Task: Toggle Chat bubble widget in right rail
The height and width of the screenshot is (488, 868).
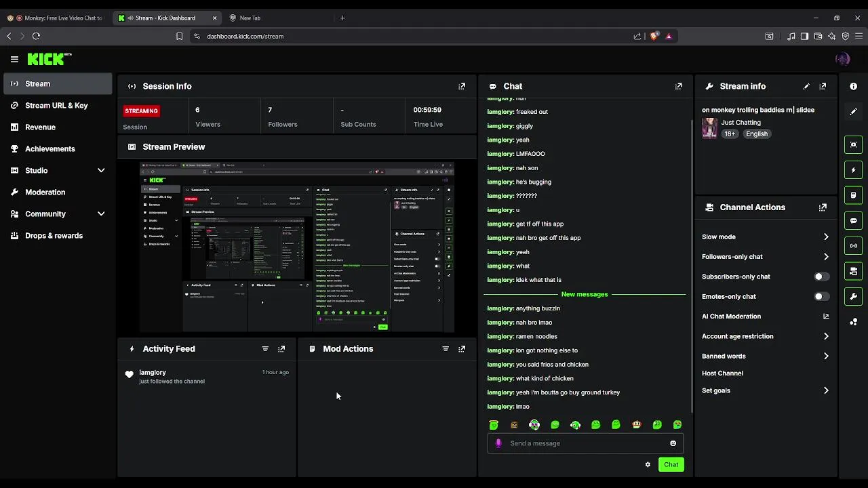Action: 853,220
